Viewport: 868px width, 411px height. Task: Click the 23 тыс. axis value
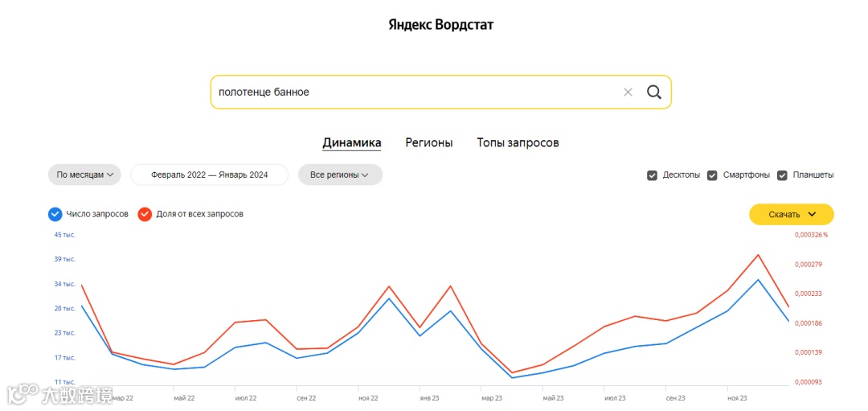click(x=65, y=333)
